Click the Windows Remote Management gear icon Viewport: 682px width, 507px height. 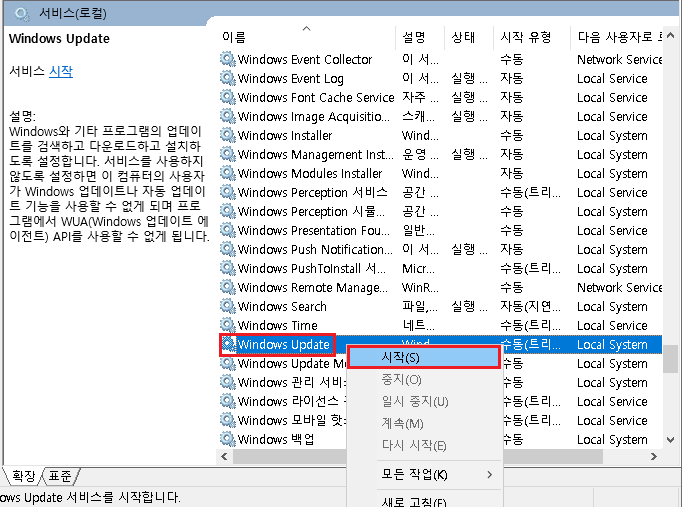(227, 287)
